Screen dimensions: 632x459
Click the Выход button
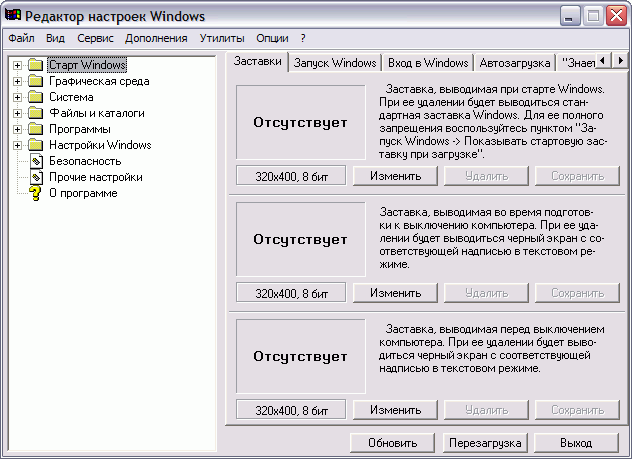(x=576, y=443)
